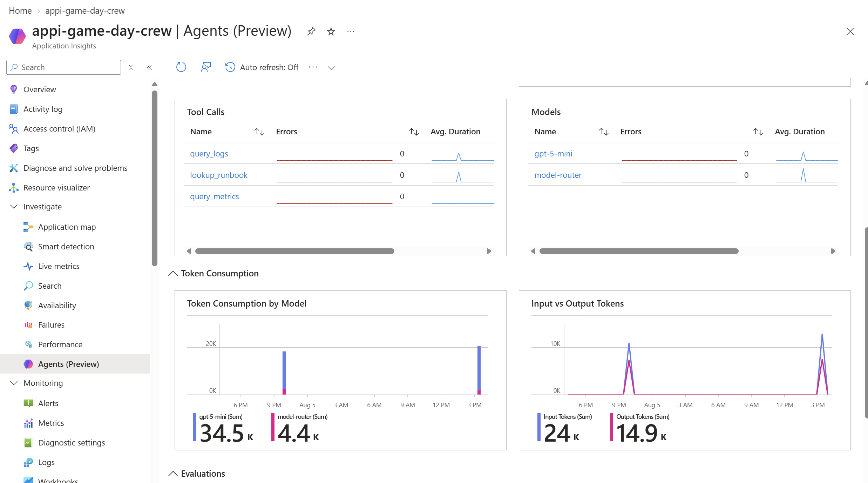
Task: Click the Diagnostic settings icon
Action: tap(28, 443)
